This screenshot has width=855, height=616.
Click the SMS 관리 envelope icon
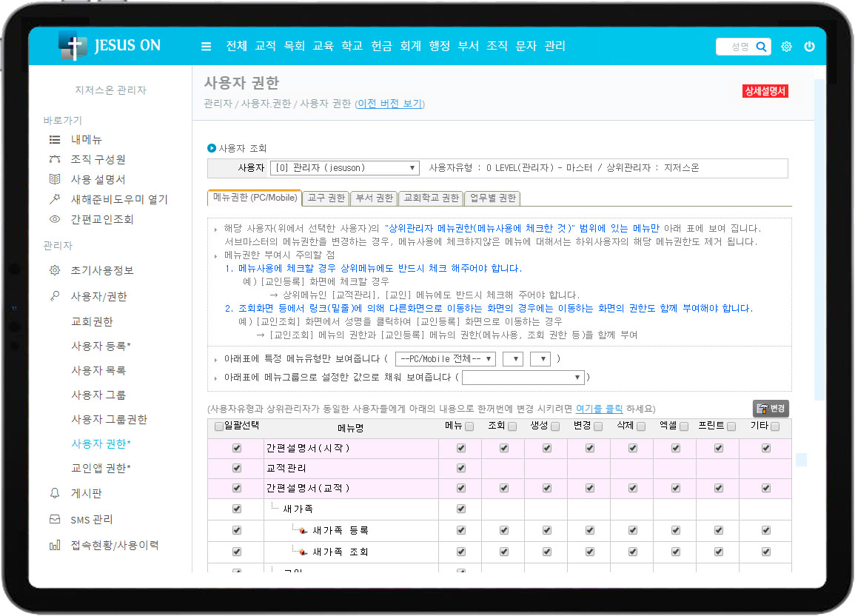click(55, 520)
